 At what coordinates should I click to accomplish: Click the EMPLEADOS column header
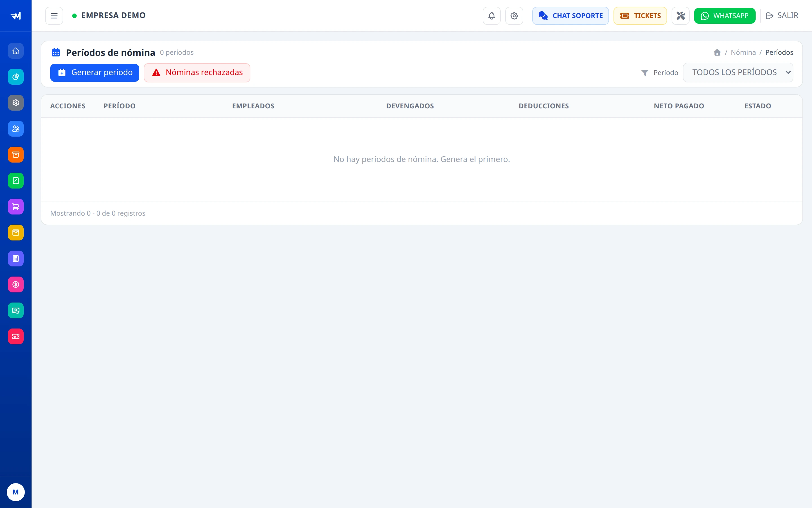pos(253,106)
